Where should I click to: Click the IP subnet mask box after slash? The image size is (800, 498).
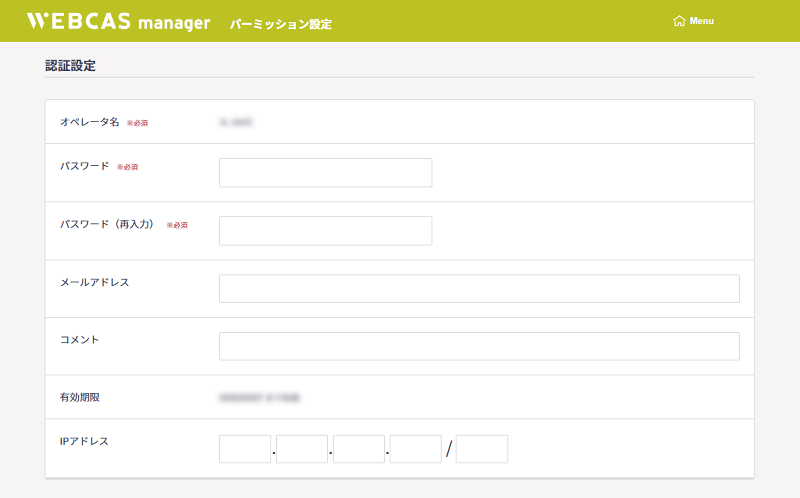click(482, 449)
